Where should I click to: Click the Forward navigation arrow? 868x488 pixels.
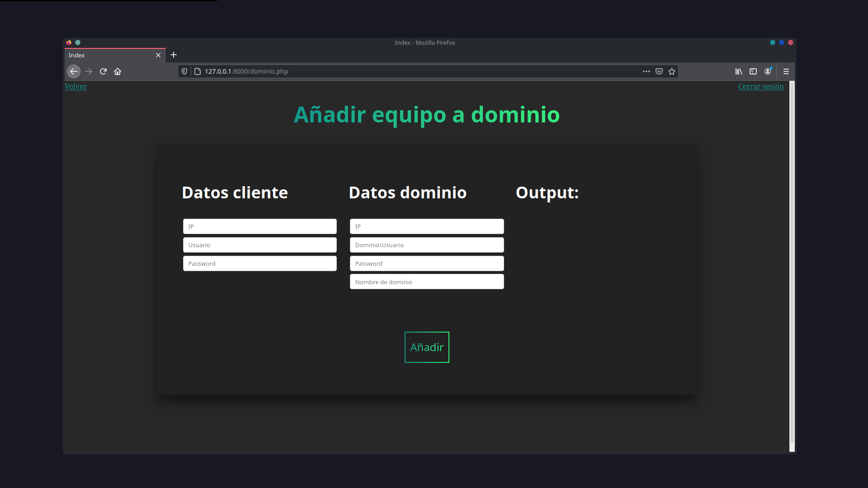(x=89, y=71)
